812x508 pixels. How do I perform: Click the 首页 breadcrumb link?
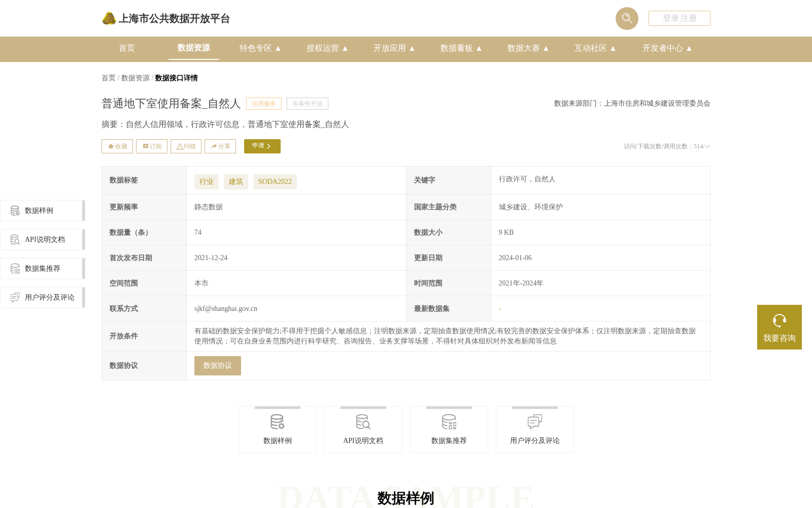109,78
